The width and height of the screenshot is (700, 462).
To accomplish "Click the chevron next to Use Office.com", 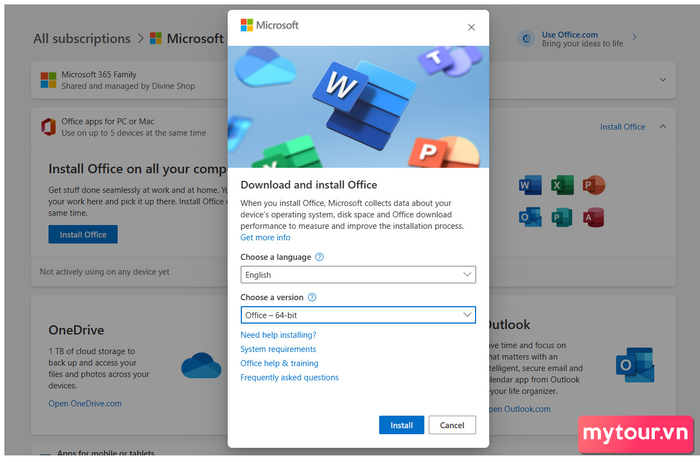I will point(634,37).
